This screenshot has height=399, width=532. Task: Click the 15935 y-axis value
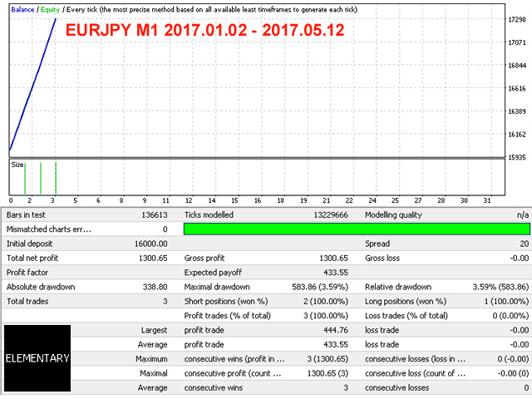point(517,157)
